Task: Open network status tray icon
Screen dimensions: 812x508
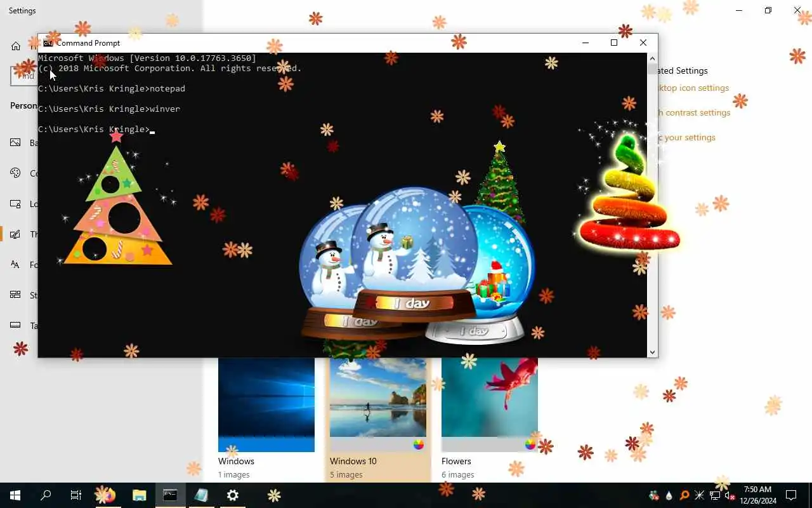Action: point(715,495)
